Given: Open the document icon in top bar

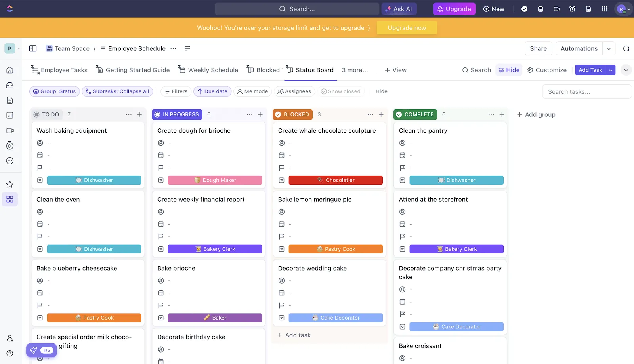Looking at the screenshot, I should click(x=588, y=9).
